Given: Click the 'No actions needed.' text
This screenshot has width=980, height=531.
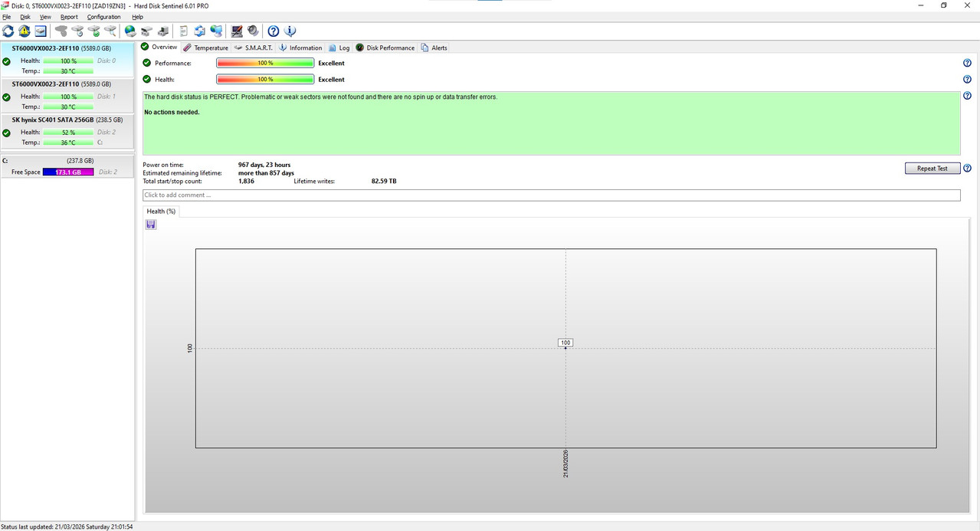Looking at the screenshot, I should [x=172, y=112].
